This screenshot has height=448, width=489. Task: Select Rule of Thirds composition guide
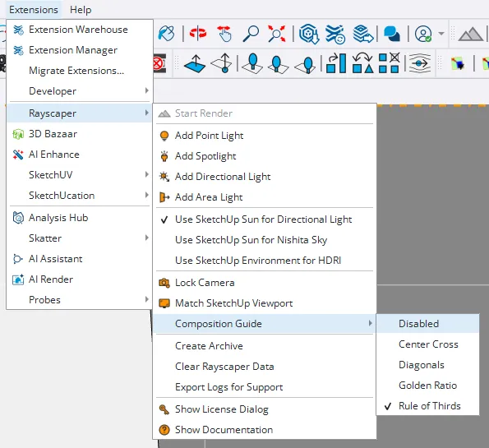click(x=427, y=406)
